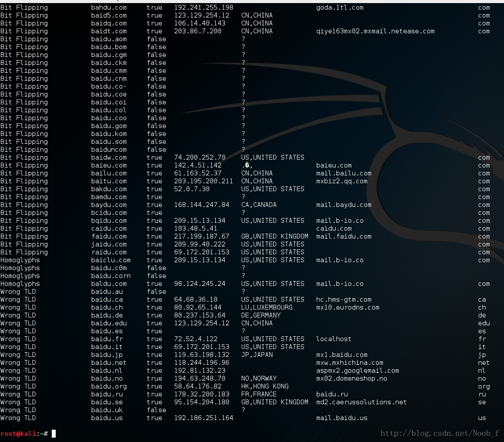Click the baidu.kom domain
The width and height of the screenshot is (504, 442).
pos(109,134)
